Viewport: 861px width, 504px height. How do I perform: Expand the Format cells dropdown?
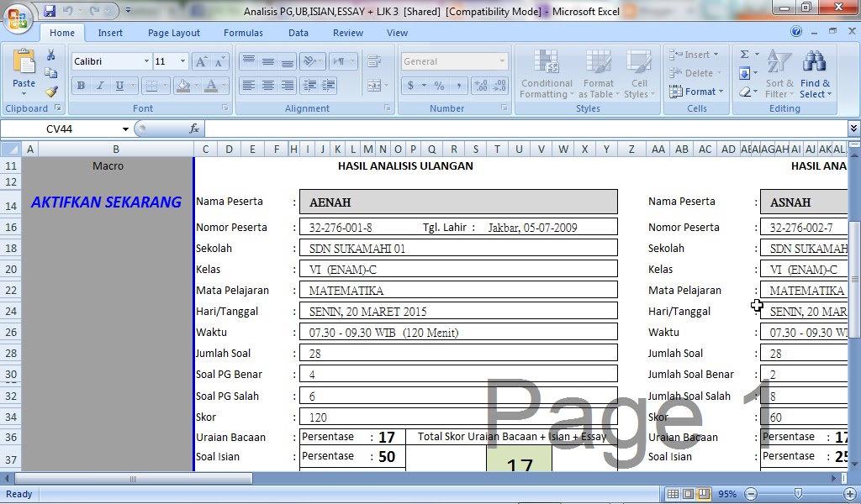click(x=721, y=92)
